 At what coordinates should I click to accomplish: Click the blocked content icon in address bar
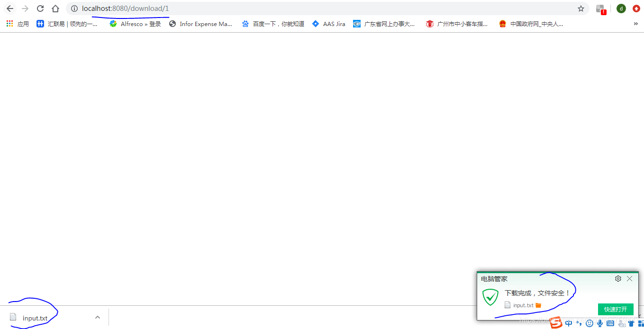[601, 9]
